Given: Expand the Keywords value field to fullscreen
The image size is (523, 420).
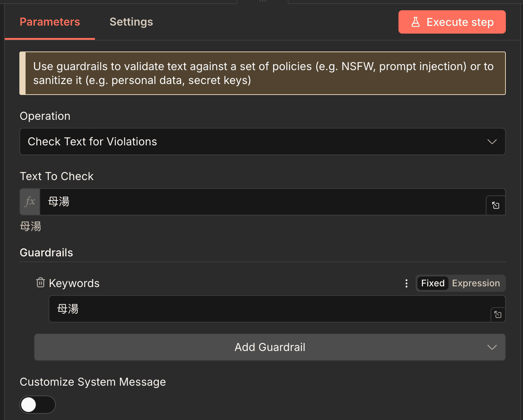Looking at the screenshot, I should tap(497, 314).
